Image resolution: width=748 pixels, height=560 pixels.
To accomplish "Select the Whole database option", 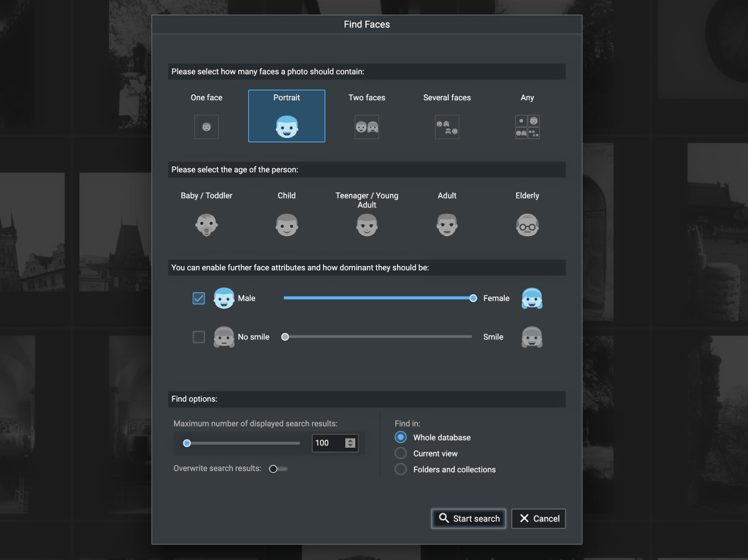I will pyautogui.click(x=400, y=437).
